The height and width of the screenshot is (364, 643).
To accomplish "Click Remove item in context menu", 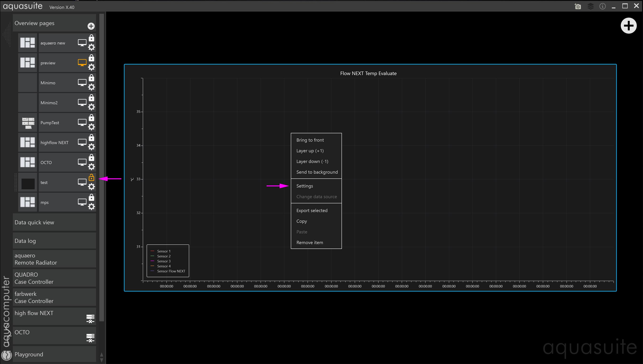I will click(309, 243).
